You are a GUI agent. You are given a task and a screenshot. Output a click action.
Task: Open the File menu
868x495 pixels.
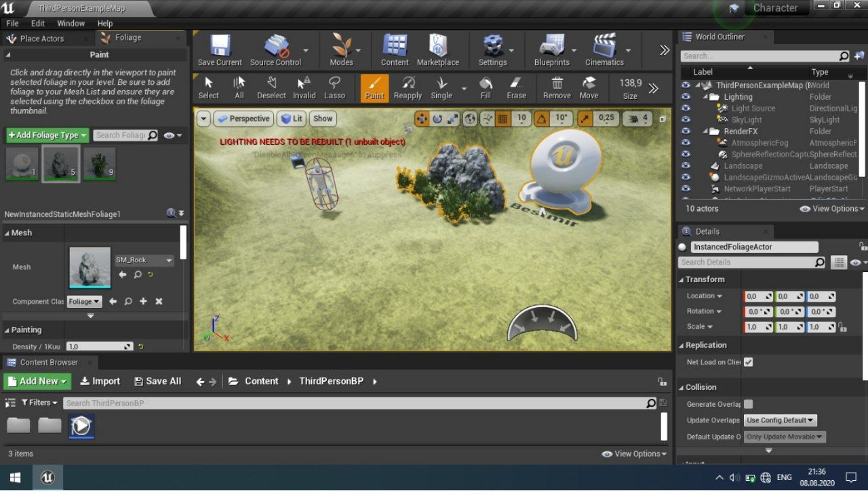(12, 23)
